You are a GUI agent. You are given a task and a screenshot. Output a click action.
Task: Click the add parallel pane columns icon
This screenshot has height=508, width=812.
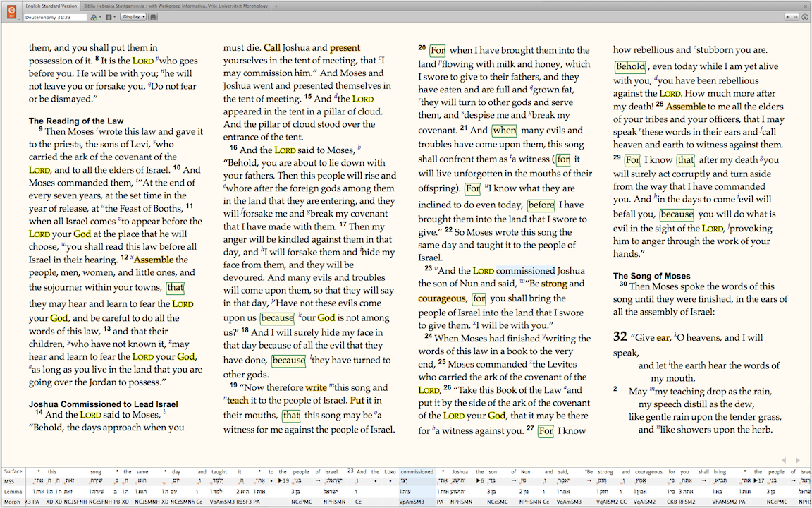[110, 16]
